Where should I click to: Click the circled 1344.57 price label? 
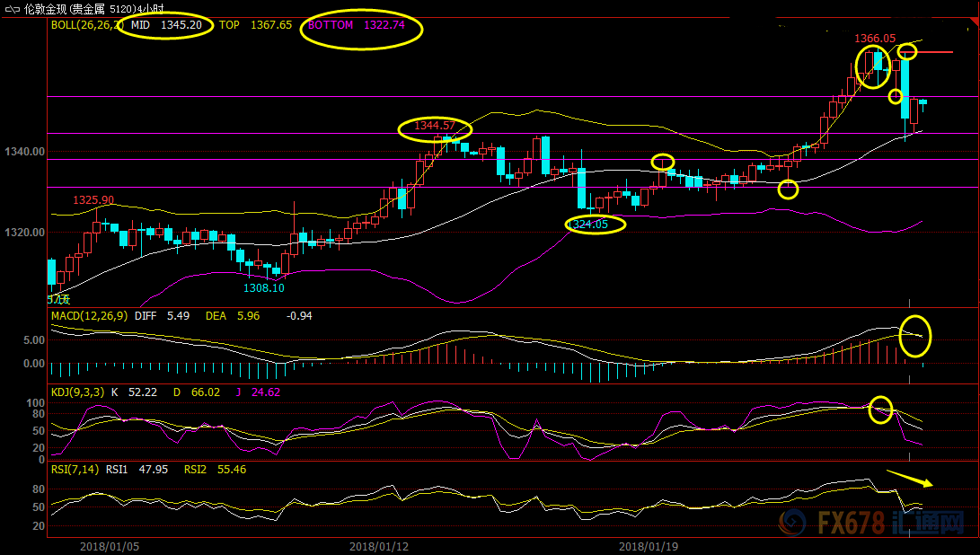pos(435,126)
